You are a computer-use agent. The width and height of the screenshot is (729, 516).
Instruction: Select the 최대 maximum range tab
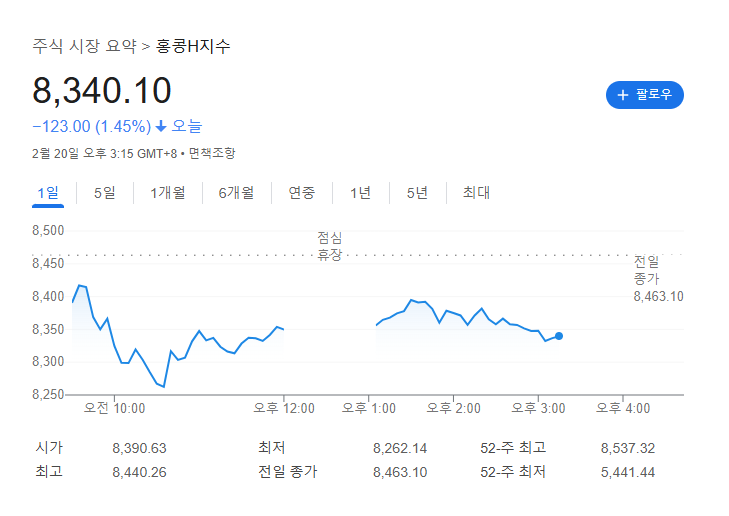tap(476, 193)
